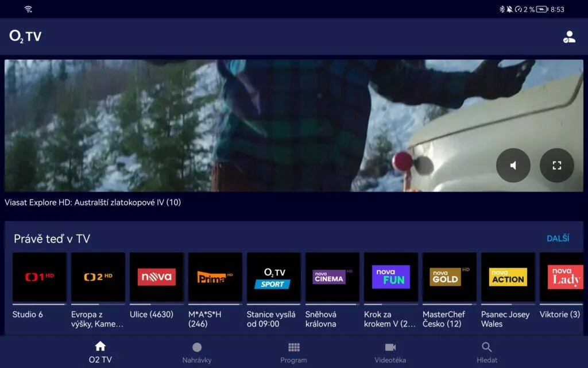Select the Sněhová královna title
This screenshot has width=588, height=368.
[321, 319]
